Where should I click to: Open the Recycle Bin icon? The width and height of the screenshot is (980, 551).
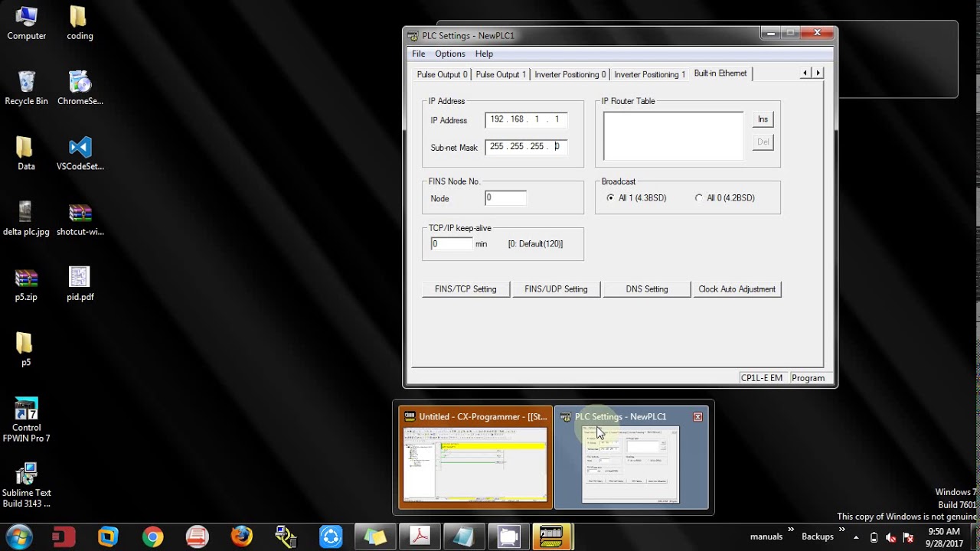click(26, 88)
